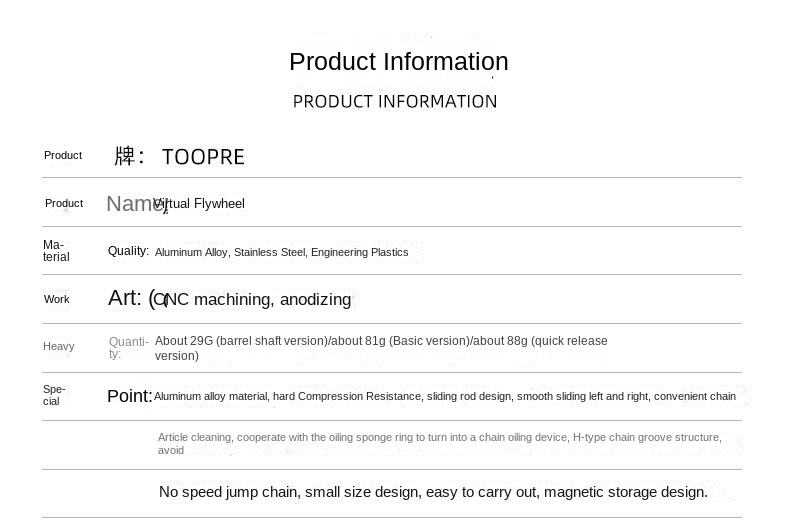Click the Art: label
Image resolution: width=790 pixels, height=525 pixels.
click(130, 298)
